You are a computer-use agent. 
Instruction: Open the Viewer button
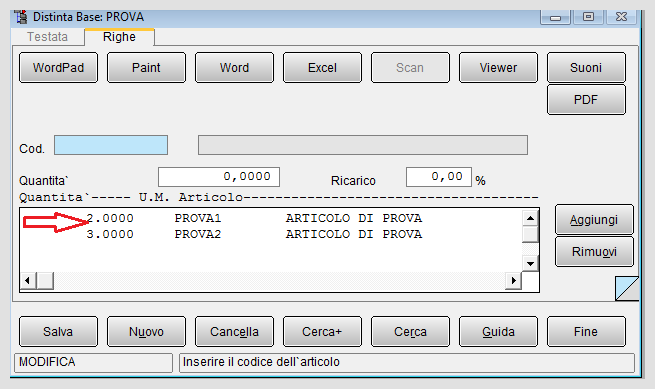[x=498, y=68]
